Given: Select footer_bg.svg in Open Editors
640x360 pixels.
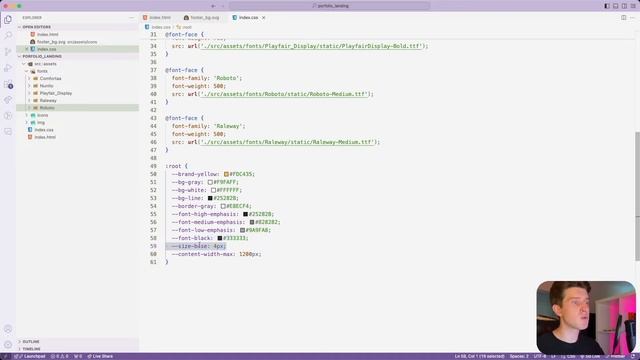Looking at the screenshot, I should 64,42.
